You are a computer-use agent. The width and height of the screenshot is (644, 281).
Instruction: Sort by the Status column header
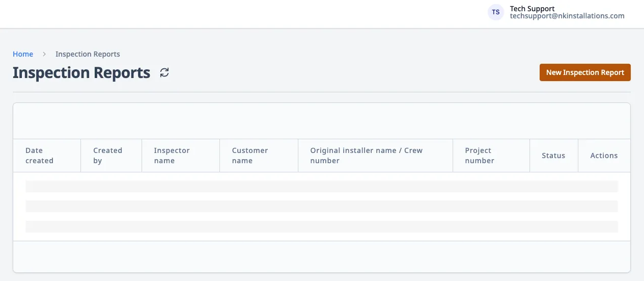tap(553, 156)
